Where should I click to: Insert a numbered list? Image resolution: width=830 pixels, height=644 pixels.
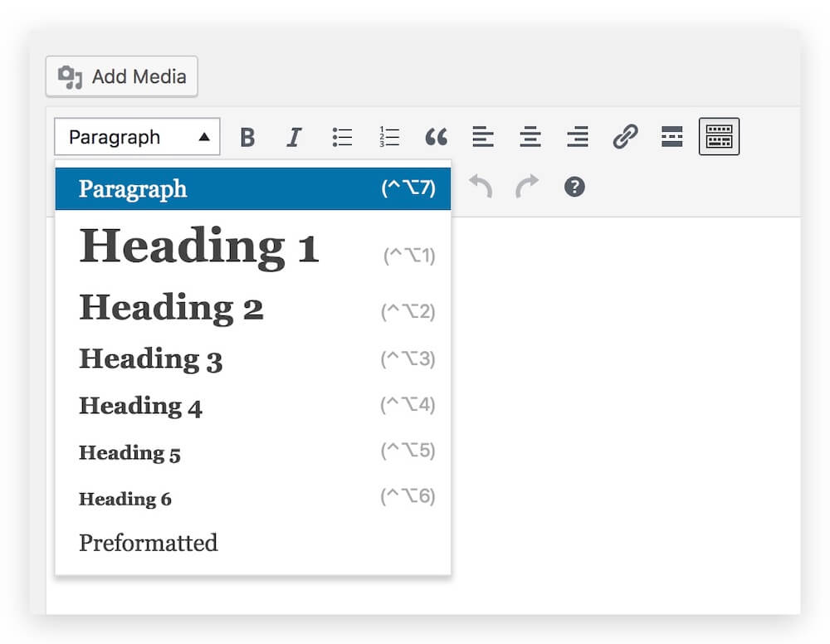click(389, 137)
